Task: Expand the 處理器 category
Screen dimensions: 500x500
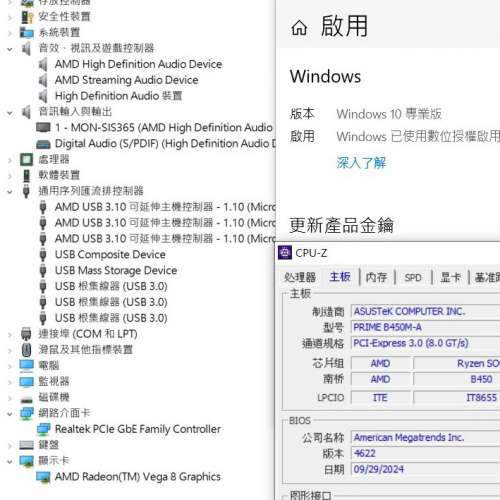Action: (10, 160)
